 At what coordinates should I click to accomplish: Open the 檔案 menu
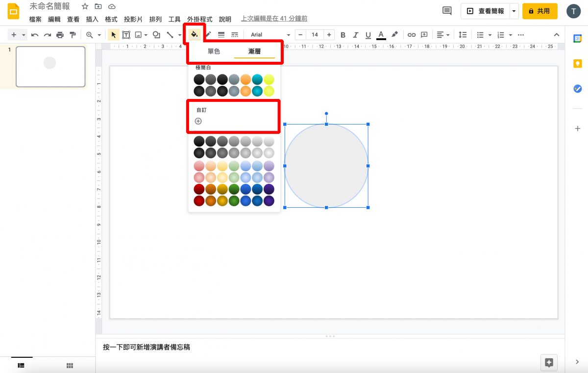pyautogui.click(x=35, y=19)
